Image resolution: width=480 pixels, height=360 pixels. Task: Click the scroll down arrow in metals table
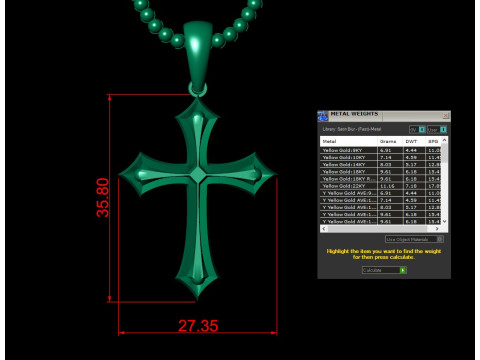pos(444,221)
